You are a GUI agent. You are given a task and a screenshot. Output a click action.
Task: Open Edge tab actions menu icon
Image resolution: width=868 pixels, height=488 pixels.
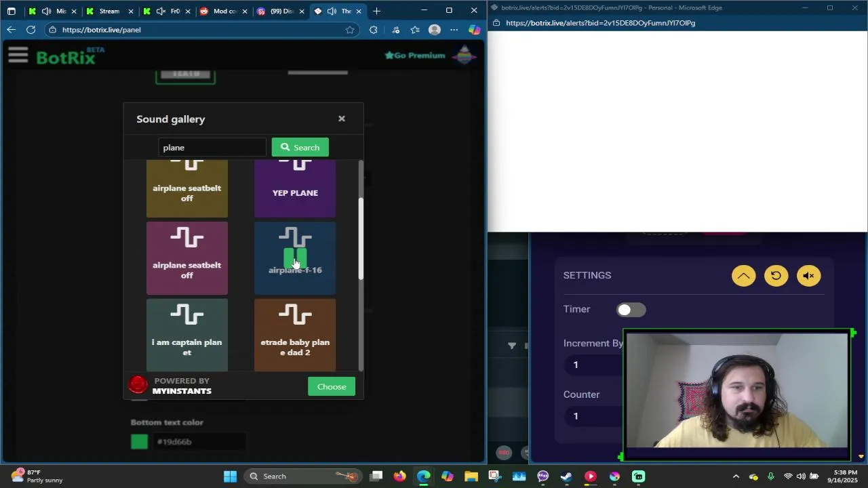pos(12,11)
